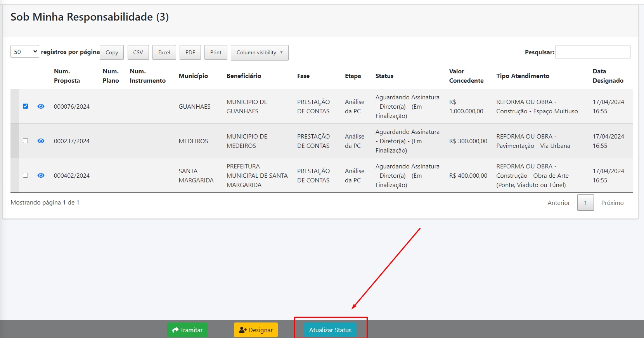This screenshot has width=644, height=338.
Task: Export the table as PDF
Action: pos(190,52)
